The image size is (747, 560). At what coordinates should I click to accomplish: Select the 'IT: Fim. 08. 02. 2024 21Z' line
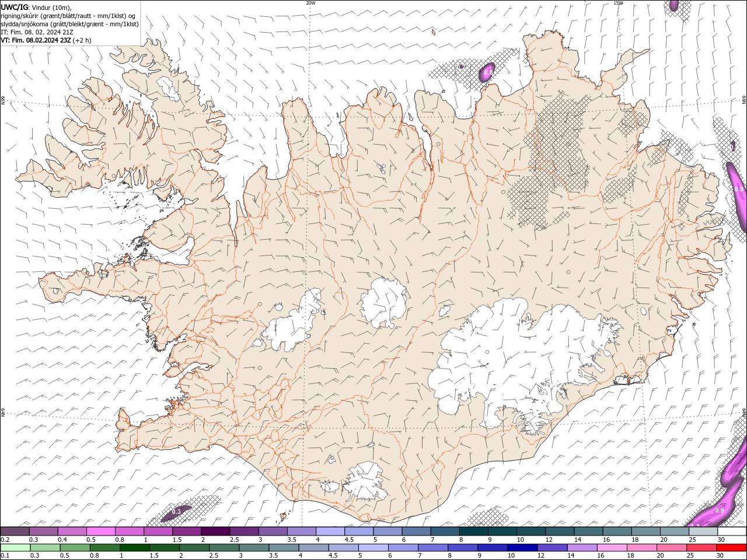(x=37, y=32)
